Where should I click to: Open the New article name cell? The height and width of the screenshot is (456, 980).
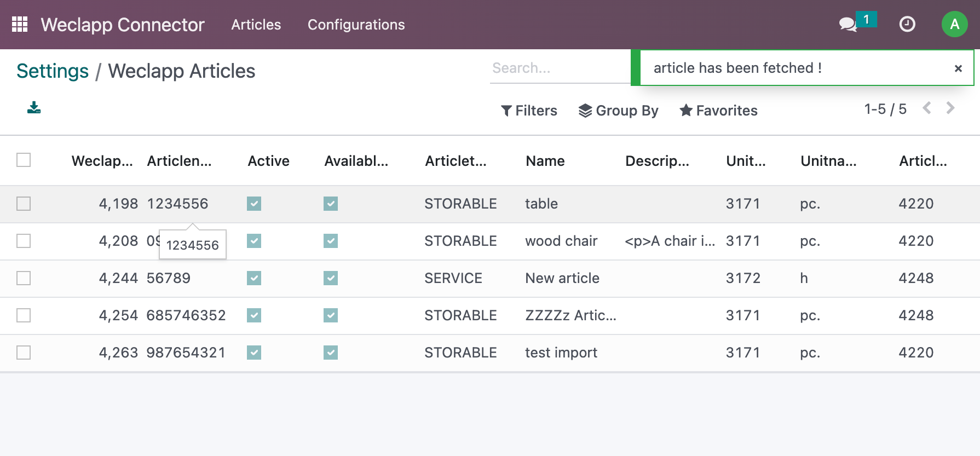point(562,278)
